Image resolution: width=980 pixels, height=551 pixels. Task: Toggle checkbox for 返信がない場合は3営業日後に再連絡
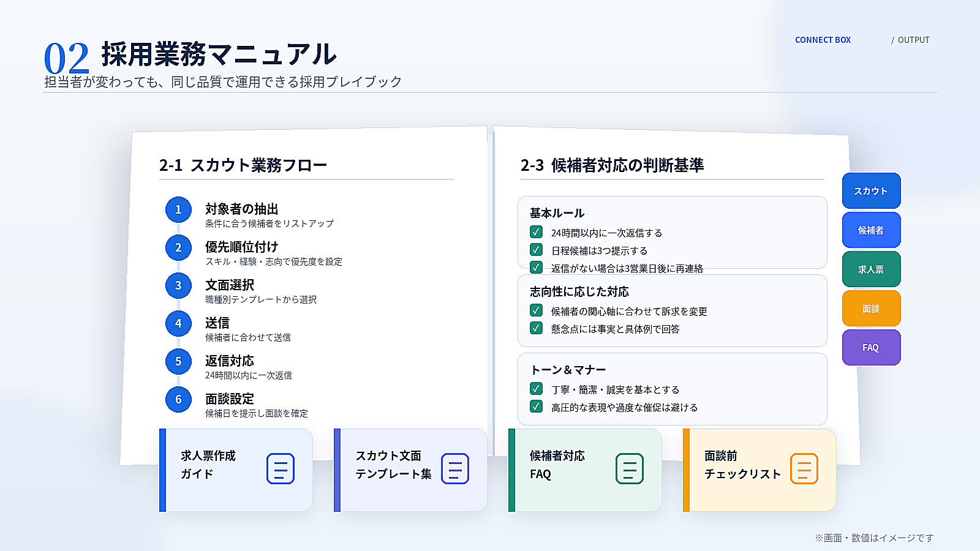pos(536,267)
